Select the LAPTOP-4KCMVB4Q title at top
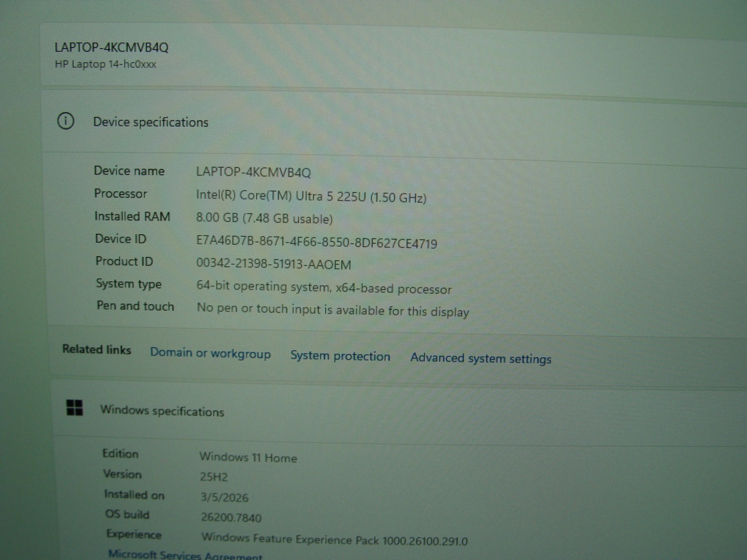 [x=112, y=47]
